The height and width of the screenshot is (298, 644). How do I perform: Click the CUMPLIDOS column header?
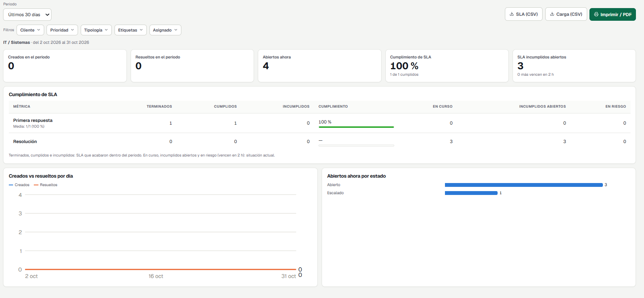point(225,107)
